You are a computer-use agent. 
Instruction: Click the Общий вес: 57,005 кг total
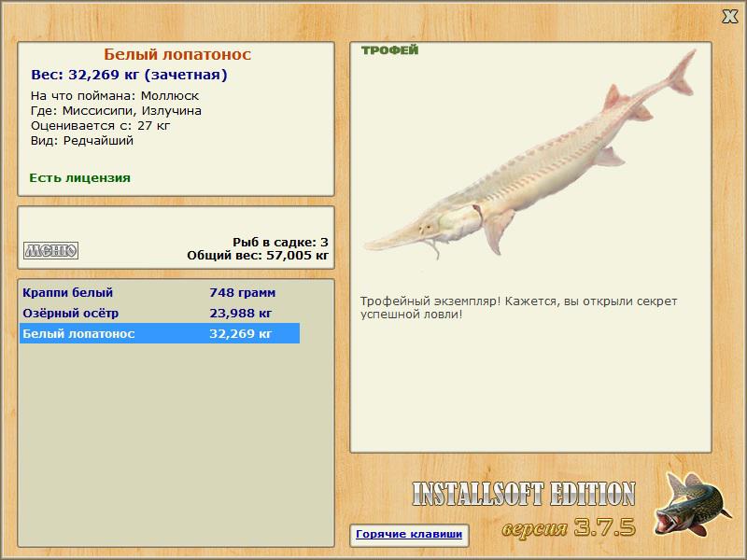[x=258, y=256]
